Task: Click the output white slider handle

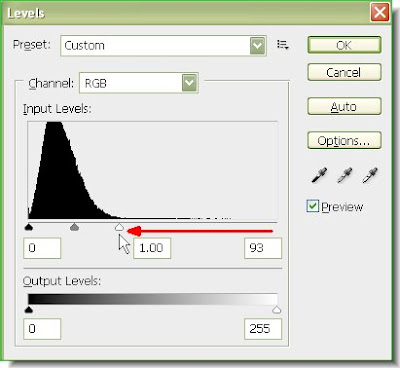Action: pyautogui.click(x=277, y=310)
